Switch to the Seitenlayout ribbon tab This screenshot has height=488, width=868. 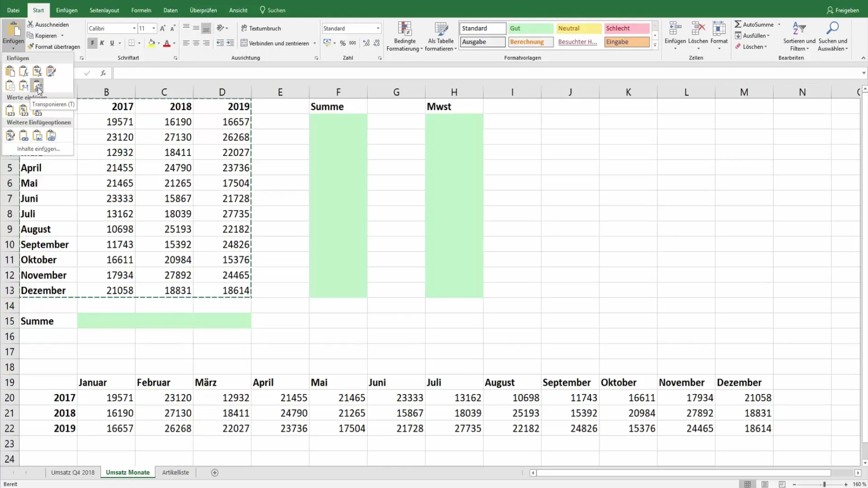tap(104, 10)
